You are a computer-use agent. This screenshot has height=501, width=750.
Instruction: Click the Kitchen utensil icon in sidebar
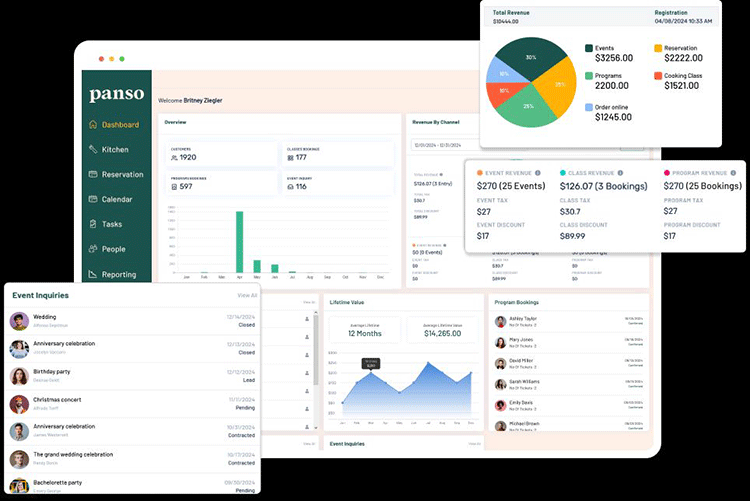click(x=93, y=150)
